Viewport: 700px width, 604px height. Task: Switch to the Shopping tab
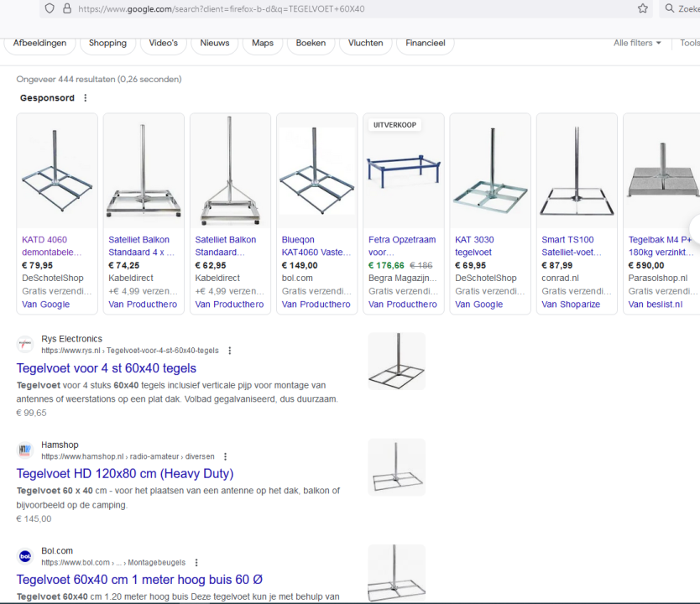coord(107,43)
